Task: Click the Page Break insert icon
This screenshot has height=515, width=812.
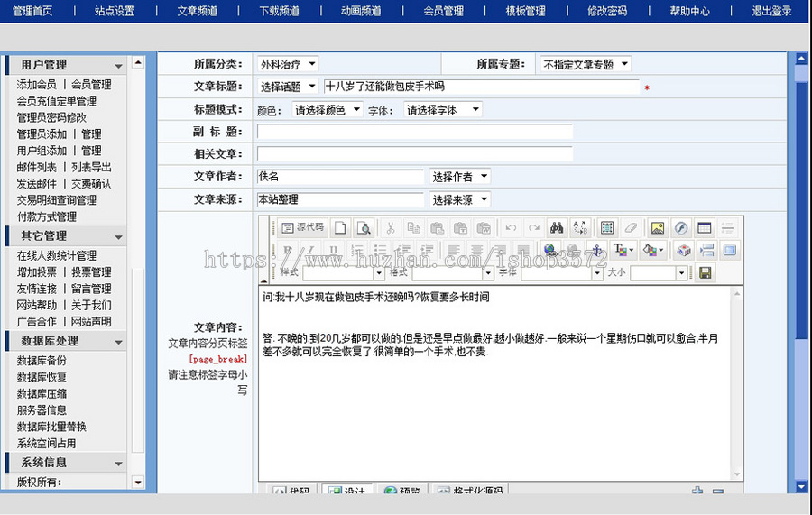Action: tap(706, 251)
